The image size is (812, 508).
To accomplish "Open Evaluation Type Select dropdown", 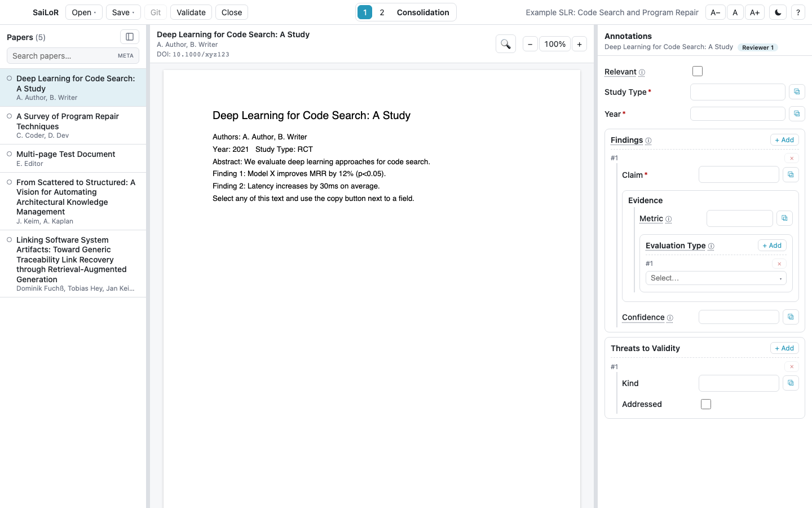I will (716, 278).
